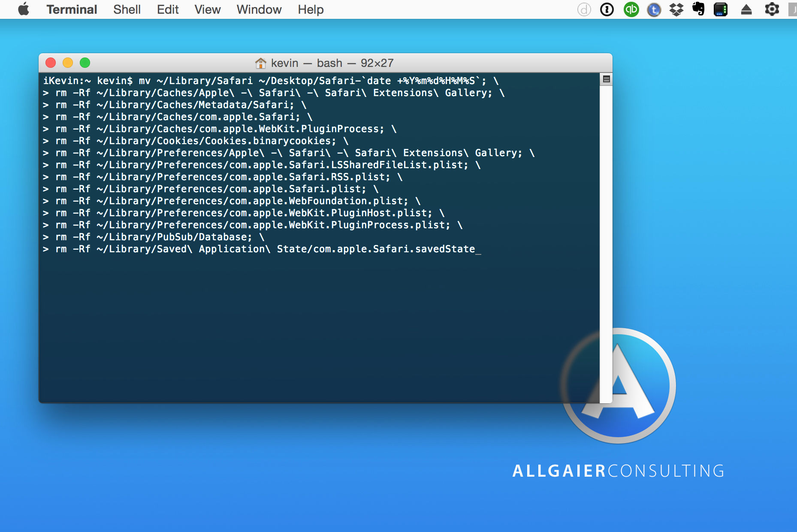Click the title text 'kevin — bash — 92×27'
Image resolution: width=797 pixels, height=532 pixels.
pyautogui.click(x=332, y=63)
